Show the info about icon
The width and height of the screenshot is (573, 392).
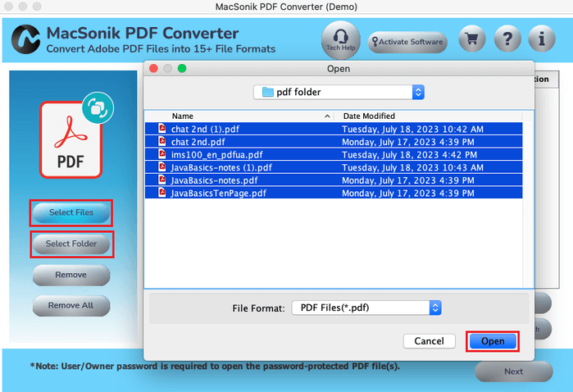tap(542, 39)
